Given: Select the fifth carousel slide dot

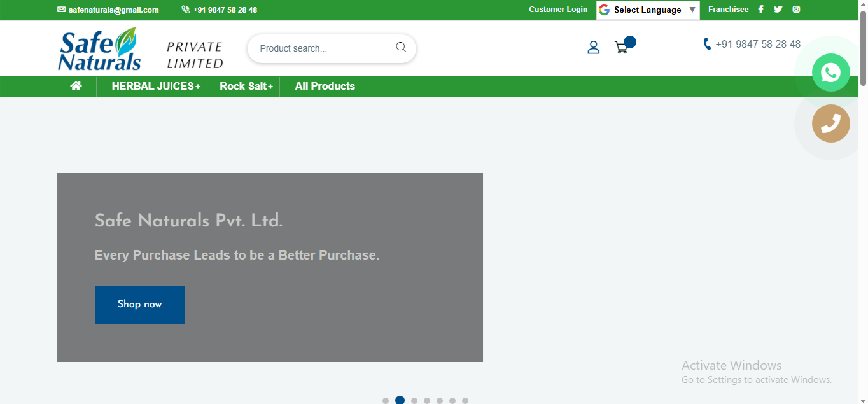Looking at the screenshot, I should click(440, 401).
